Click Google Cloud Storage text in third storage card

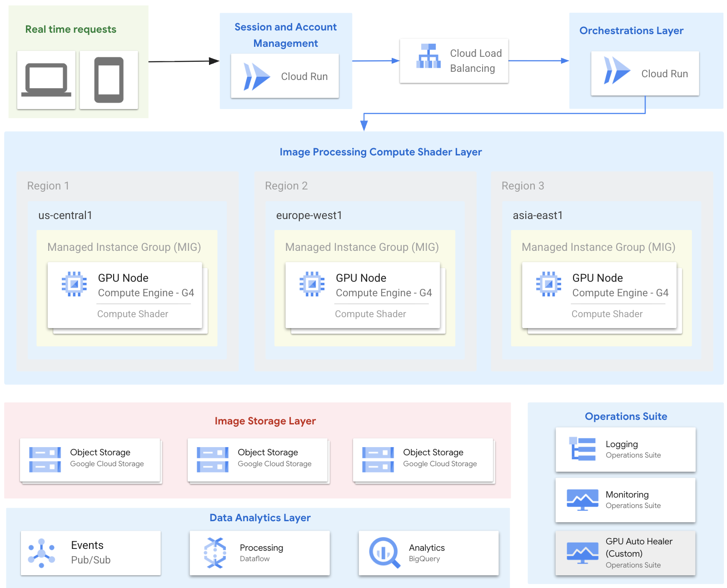(440, 464)
